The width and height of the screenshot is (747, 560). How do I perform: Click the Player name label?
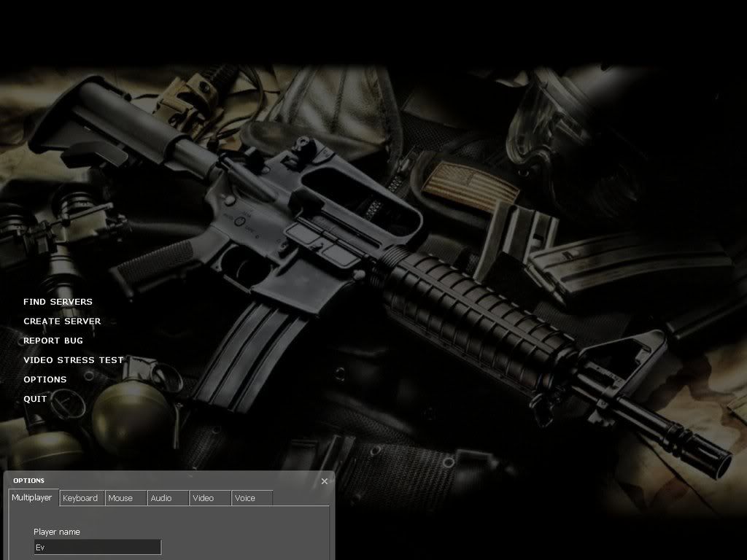coord(57,532)
